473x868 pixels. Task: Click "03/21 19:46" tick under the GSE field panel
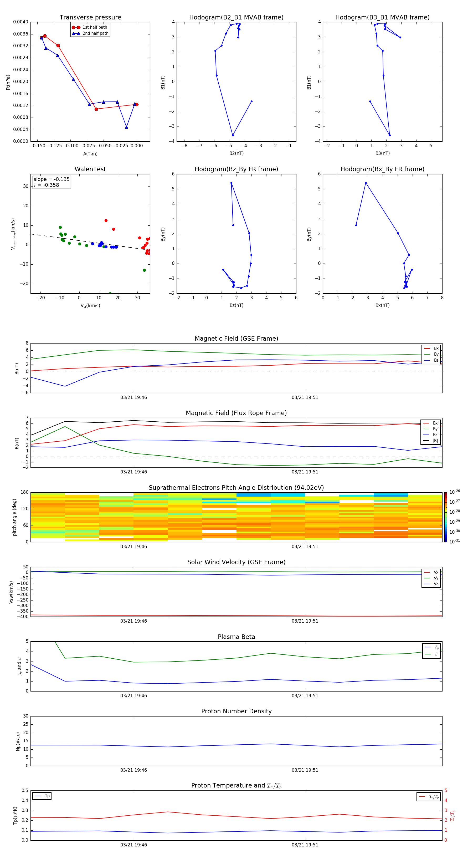(134, 398)
